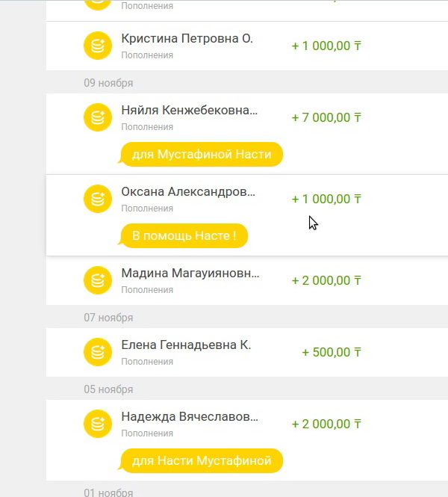Click coin icon beside Мадина Магауияновна
Viewport: 448px width, 497px height.
click(x=97, y=280)
